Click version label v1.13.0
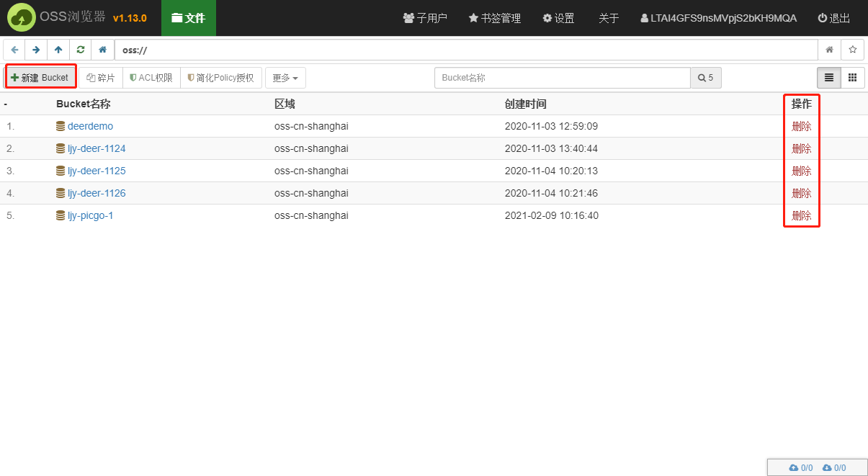The image size is (868, 476). pyautogui.click(x=130, y=18)
